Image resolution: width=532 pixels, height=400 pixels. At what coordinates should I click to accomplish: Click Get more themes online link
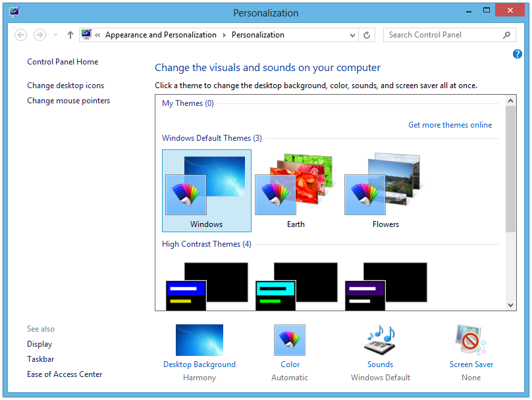[450, 125]
